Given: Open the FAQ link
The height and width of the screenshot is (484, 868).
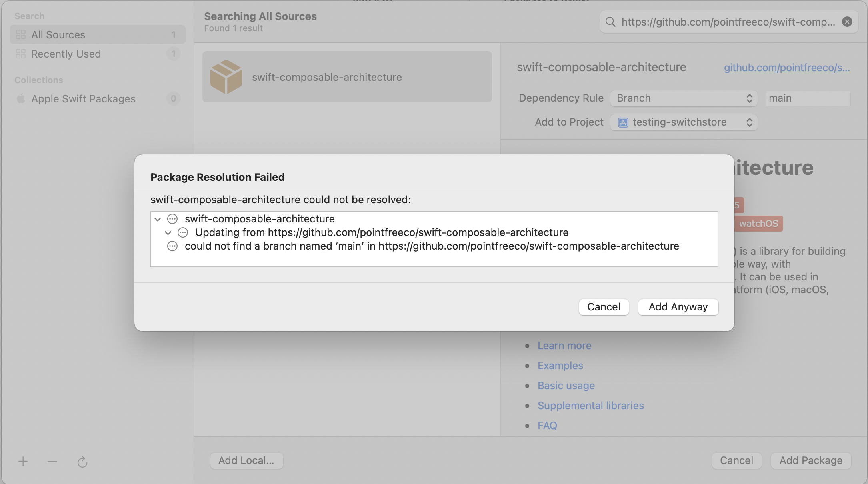Looking at the screenshot, I should [x=547, y=426].
